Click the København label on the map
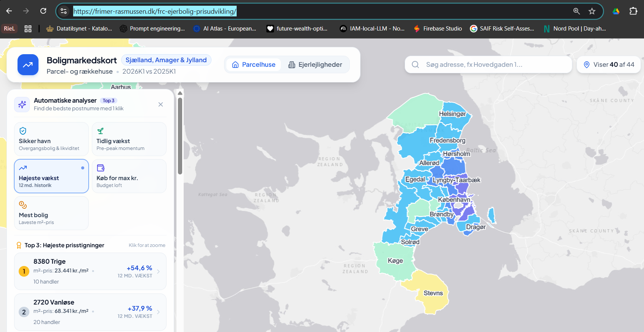This screenshot has height=332, width=644. (x=454, y=200)
